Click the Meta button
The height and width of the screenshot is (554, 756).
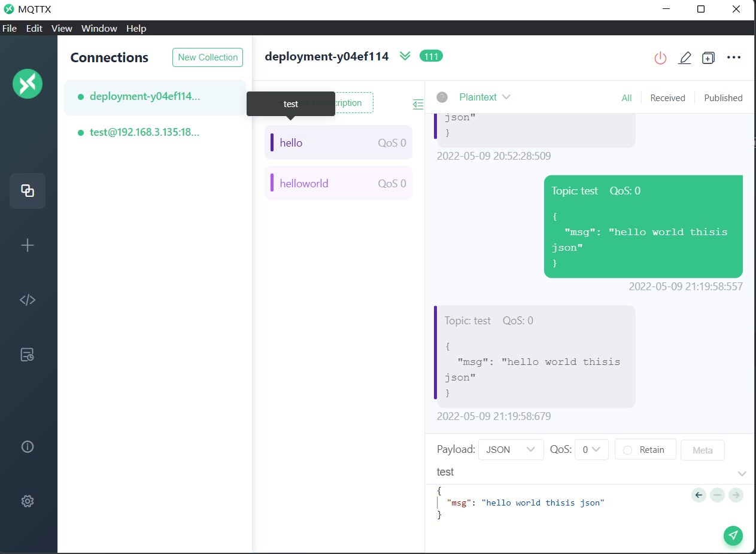click(703, 450)
